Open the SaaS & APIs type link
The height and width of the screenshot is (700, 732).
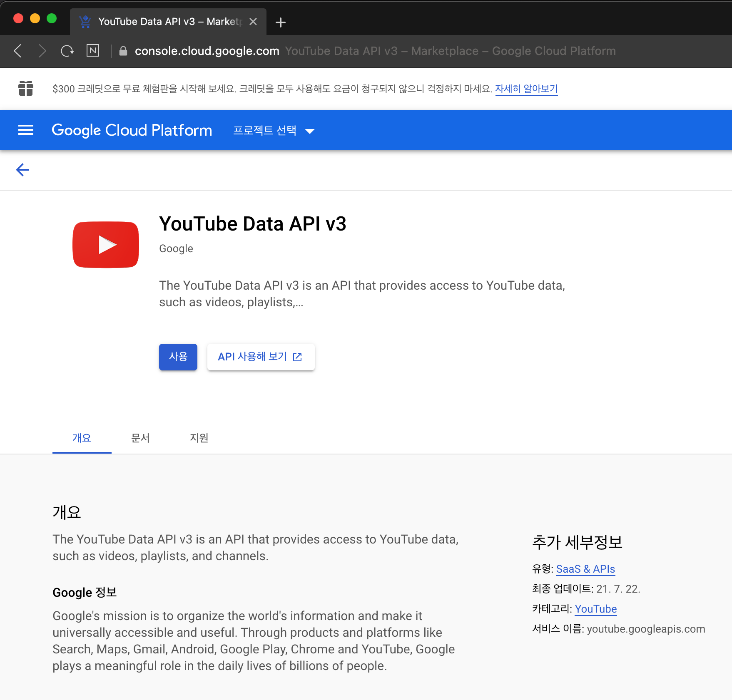(585, 569)
